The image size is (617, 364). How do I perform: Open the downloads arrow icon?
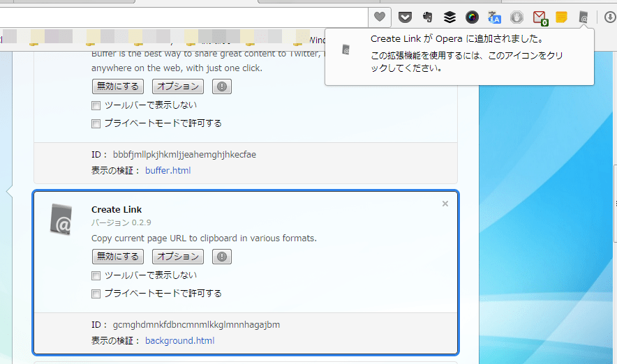(x=609, y=17)
